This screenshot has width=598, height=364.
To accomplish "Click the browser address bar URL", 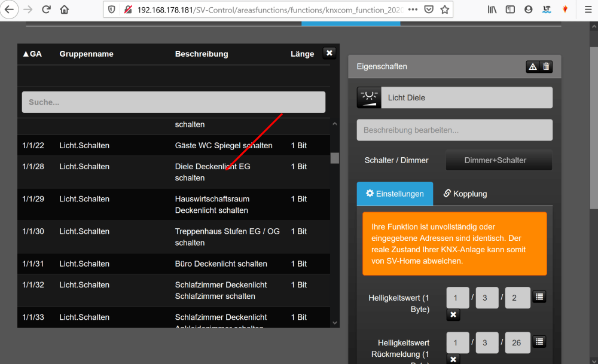I will click(270, 10).
